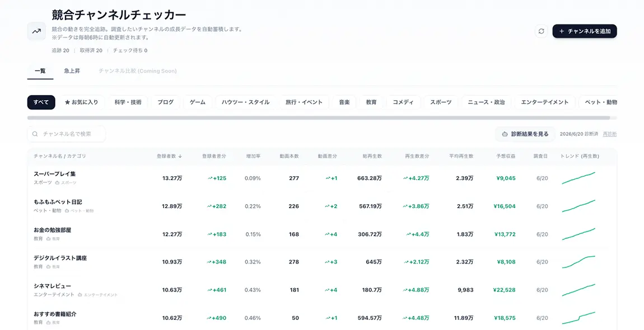
Task: Click the trend sparkline for スーパープレイ集
Action: [578, 178]
